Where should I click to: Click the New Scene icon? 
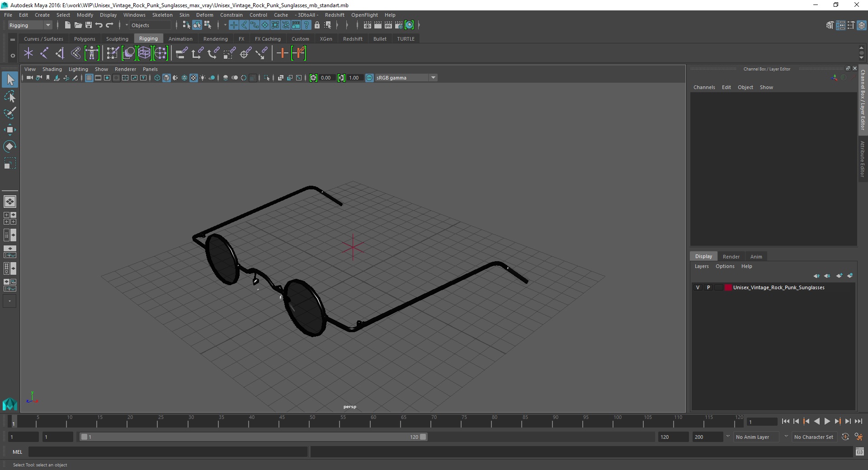[x=67, y=25]
